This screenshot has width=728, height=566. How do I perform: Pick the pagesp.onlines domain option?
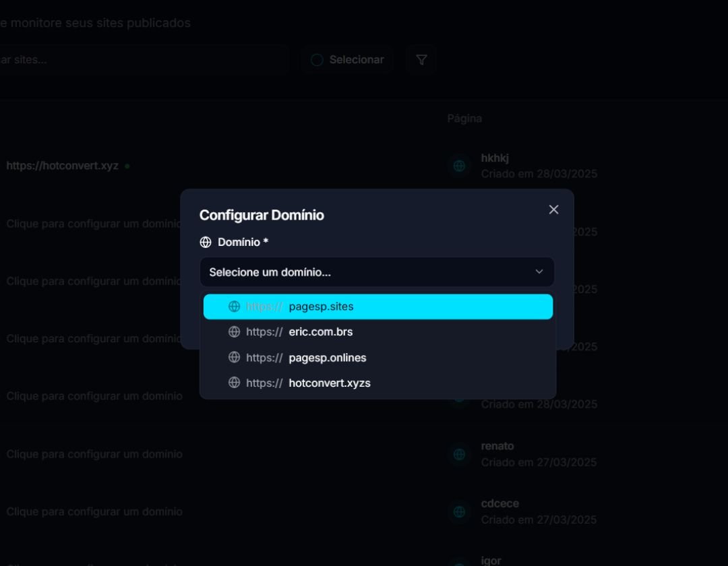pos(377,358)
